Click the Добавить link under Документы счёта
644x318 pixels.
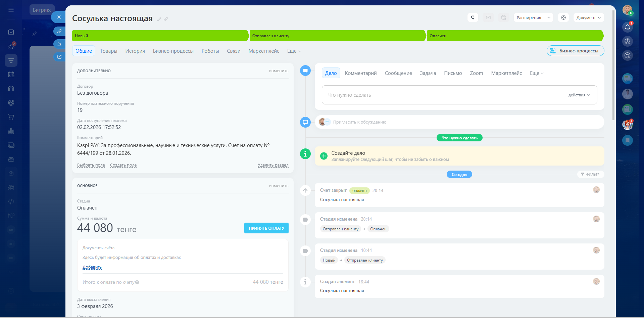pos(92,267)
